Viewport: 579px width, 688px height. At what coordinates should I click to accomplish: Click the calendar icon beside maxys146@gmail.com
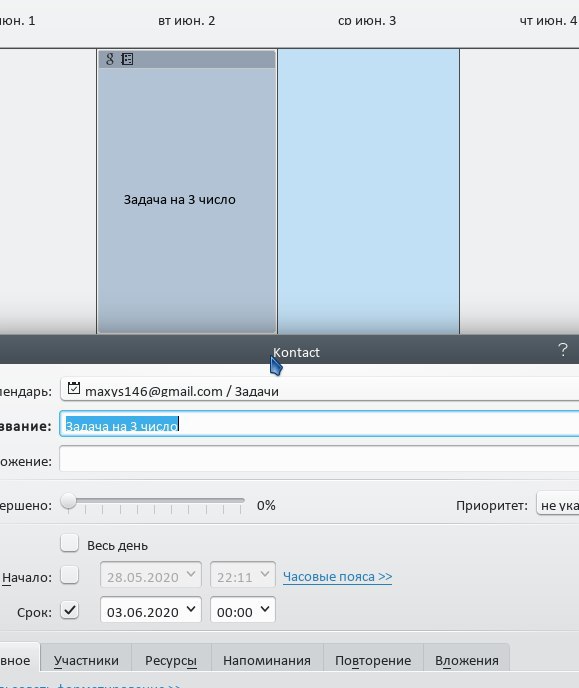74,388
